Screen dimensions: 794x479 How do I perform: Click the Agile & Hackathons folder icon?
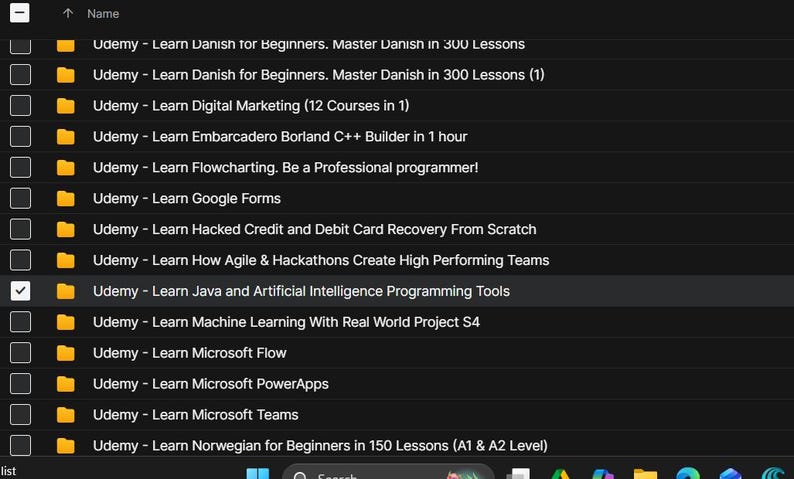[65, 260]
